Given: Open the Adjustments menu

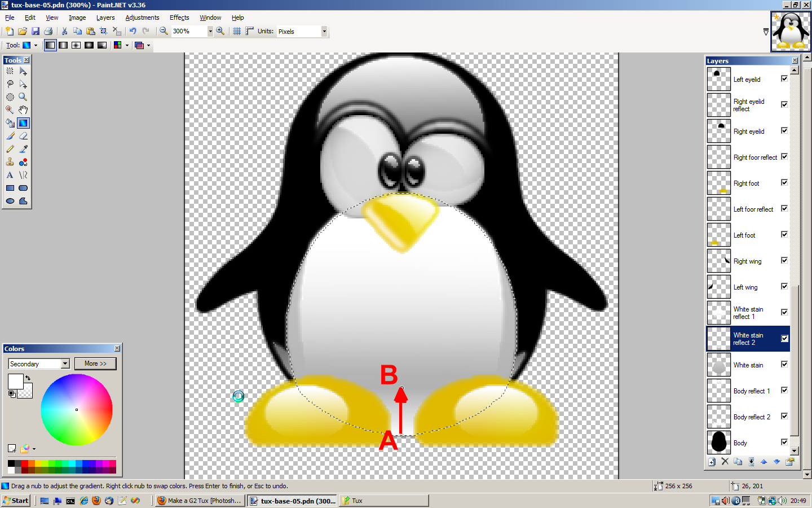Looking at the screenshot, I should [142, 17].
